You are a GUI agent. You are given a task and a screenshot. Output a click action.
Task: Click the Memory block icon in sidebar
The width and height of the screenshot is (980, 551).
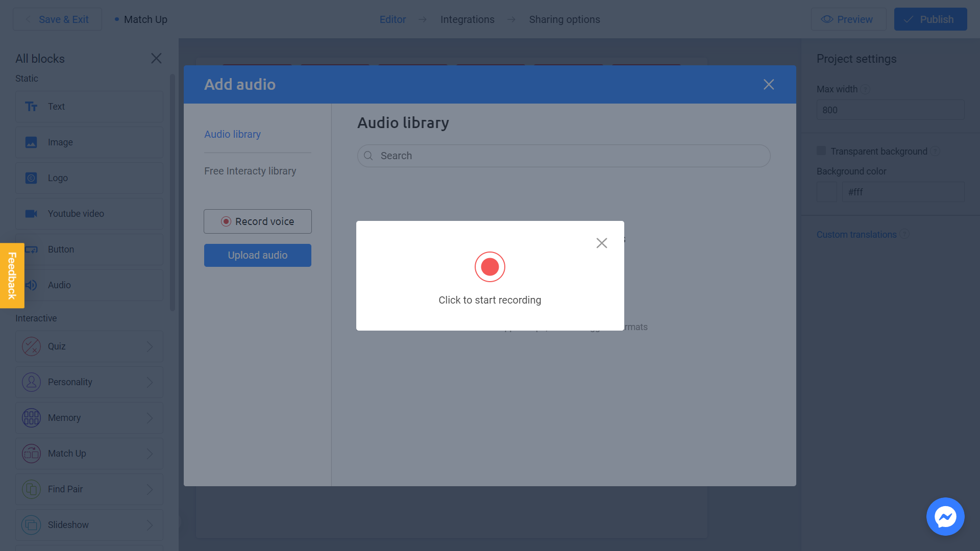click(31, 418)
